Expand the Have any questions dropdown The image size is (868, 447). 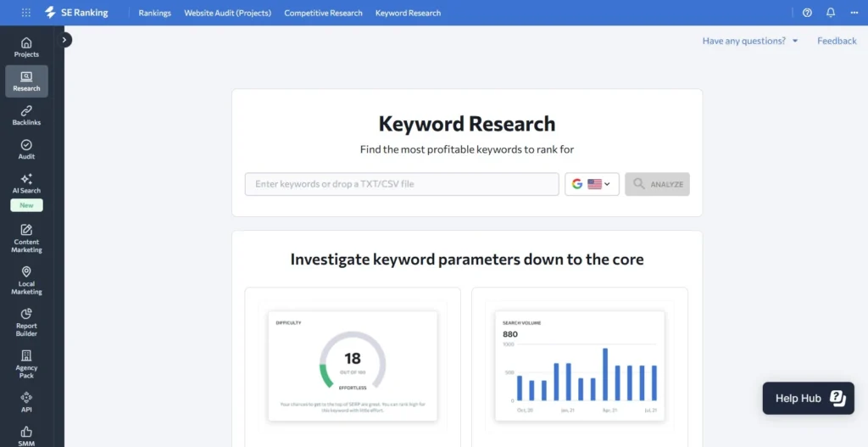pos(750,41)
